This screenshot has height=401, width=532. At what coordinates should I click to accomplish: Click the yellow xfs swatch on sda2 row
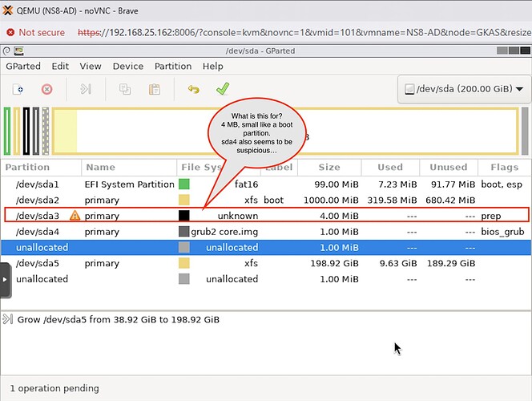[184, 200]
